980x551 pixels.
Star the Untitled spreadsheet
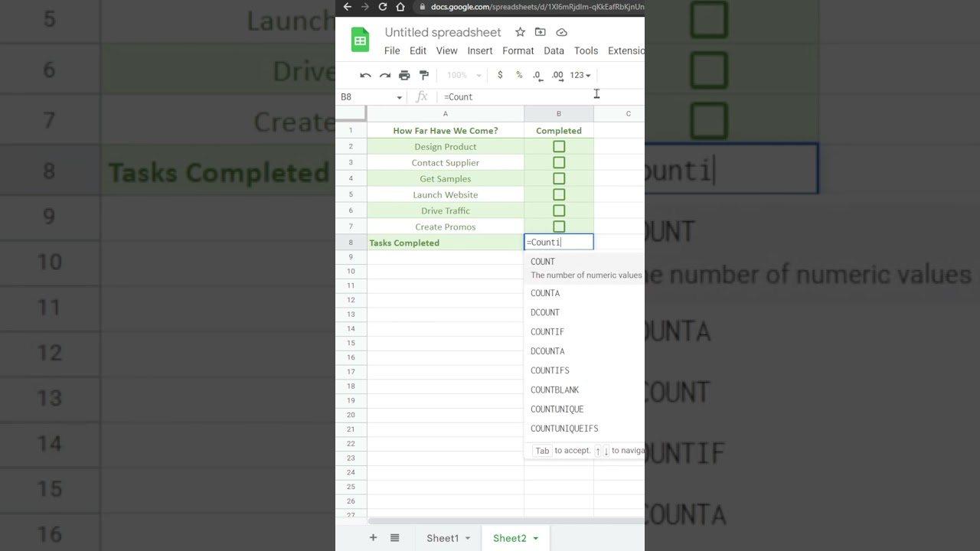(520, 32)
